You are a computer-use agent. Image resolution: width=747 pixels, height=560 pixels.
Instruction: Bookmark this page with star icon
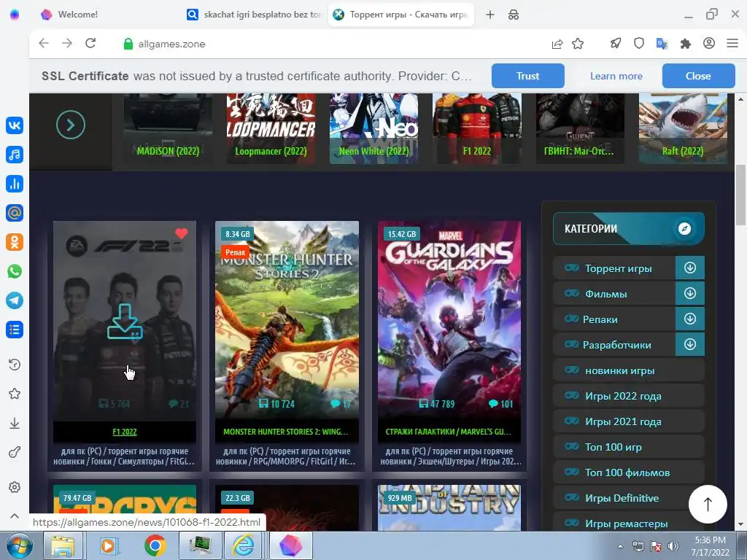click(578, 44)
